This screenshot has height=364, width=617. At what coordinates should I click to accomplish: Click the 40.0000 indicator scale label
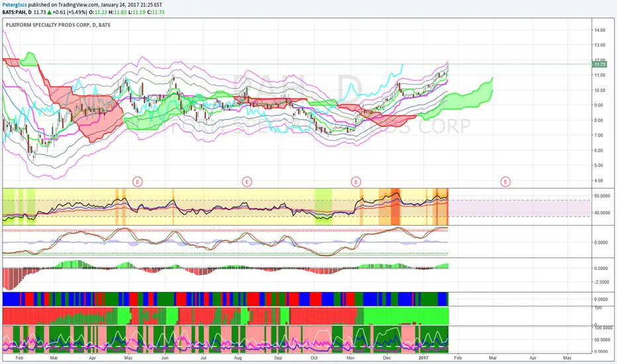(602, 213)
